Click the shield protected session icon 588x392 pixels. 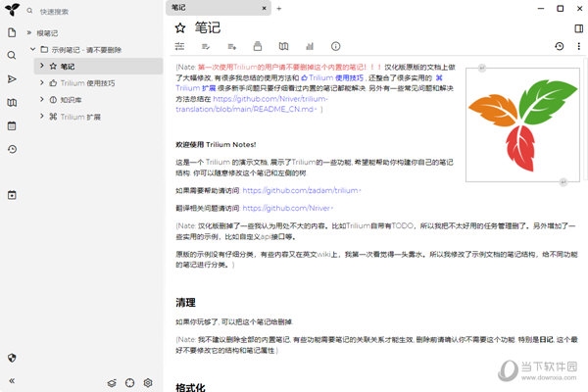click(12, 358)
